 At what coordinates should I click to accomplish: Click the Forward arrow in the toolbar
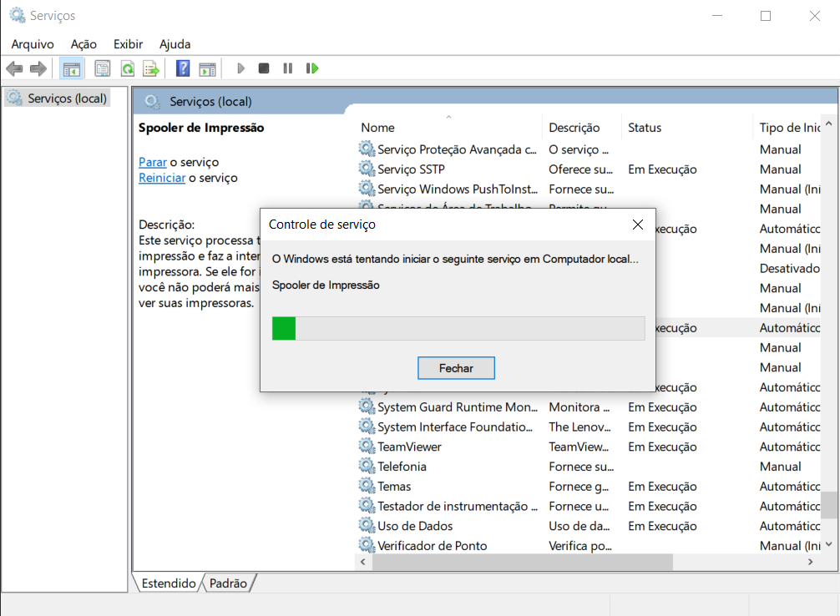(38, 68)
